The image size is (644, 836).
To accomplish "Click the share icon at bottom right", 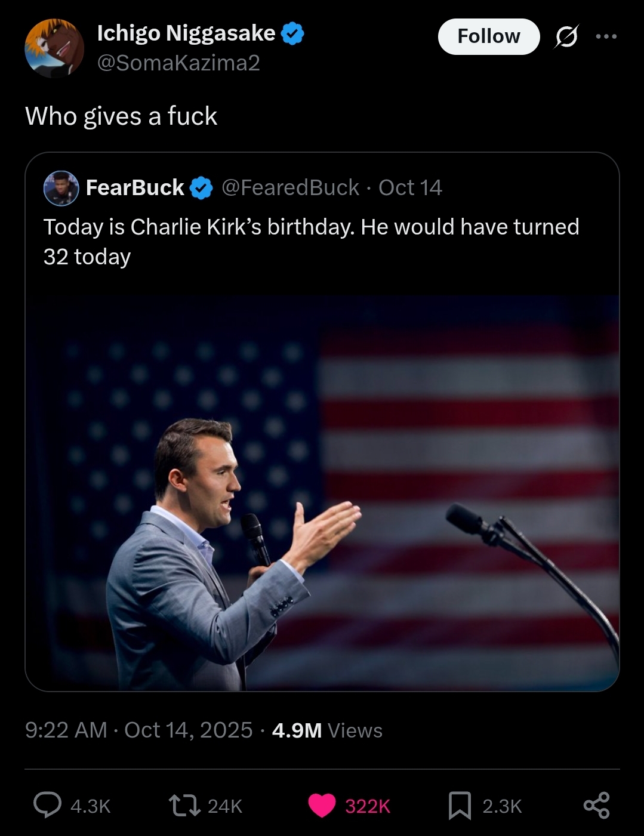I will [596, 805].
